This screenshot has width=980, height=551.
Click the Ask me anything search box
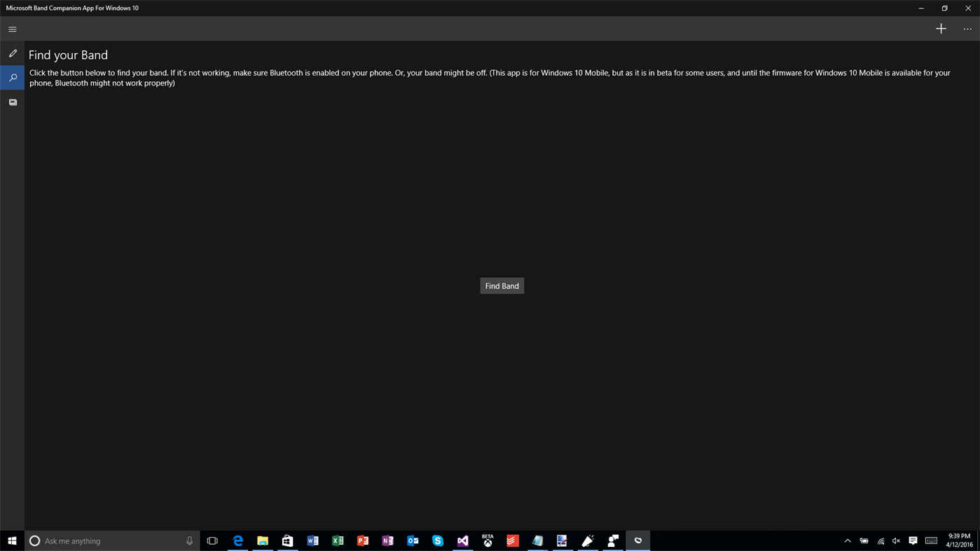point(111,540)
